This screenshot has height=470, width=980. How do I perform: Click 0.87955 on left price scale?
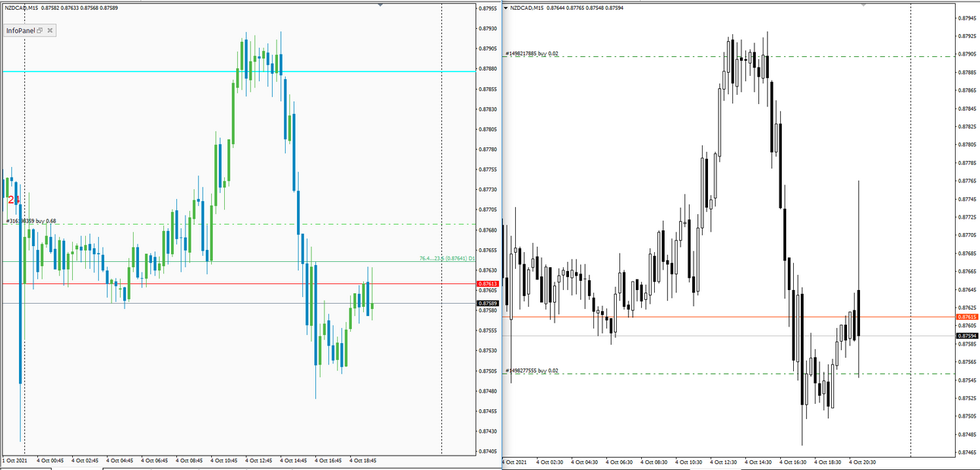click(x=488, y=8)
